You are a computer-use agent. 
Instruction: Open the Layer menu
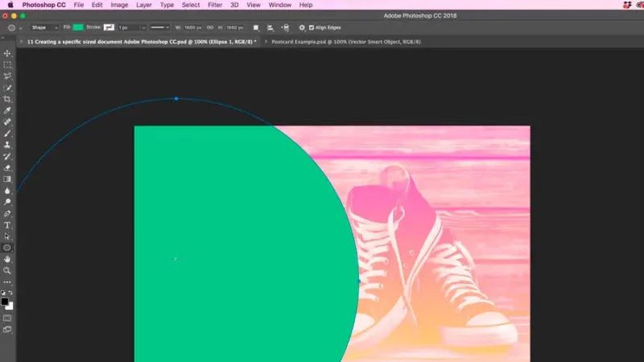pos(144,5)
